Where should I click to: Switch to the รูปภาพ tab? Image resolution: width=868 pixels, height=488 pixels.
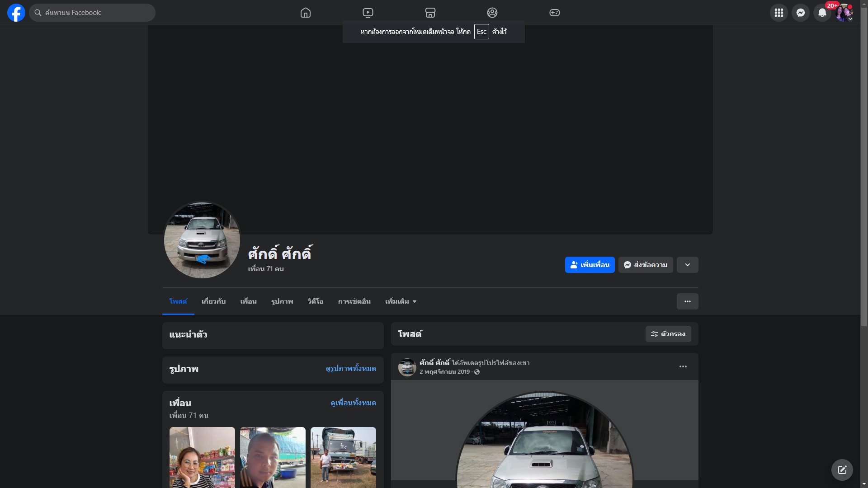(x=282, y=301)
